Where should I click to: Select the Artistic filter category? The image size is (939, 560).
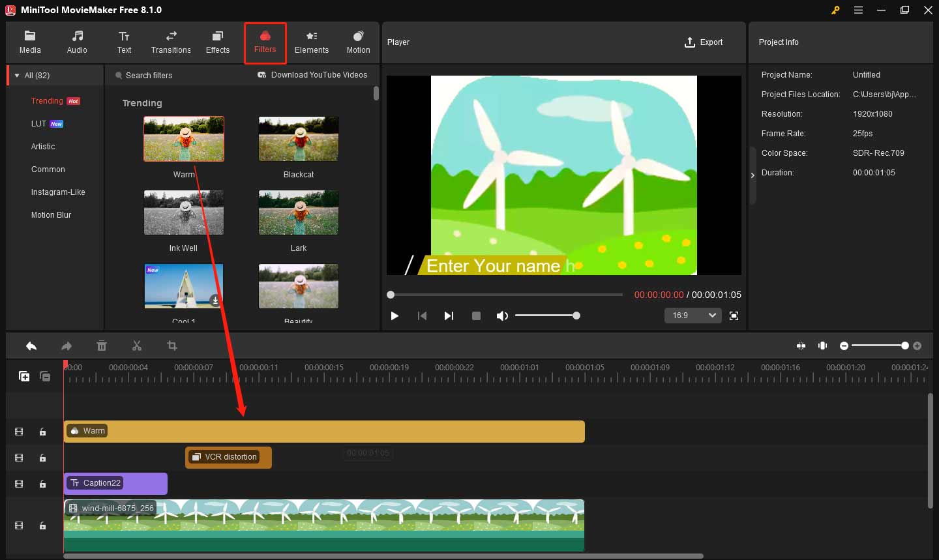(x=43, y=147)
